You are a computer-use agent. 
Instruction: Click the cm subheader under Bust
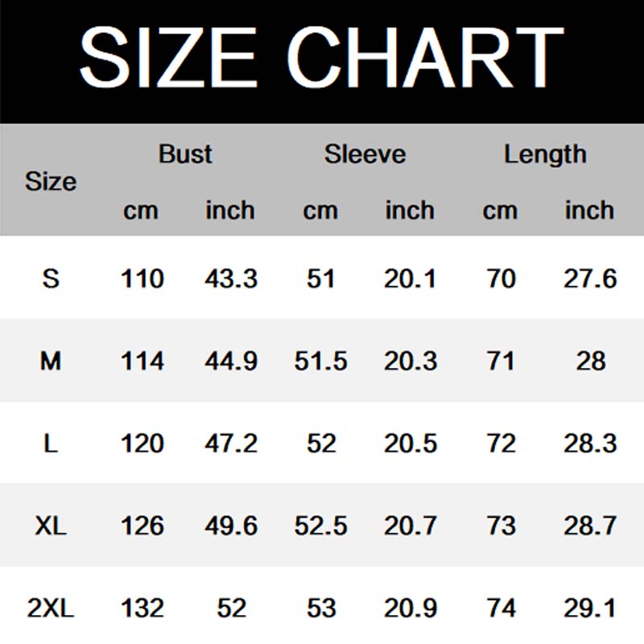coord(141,211)
